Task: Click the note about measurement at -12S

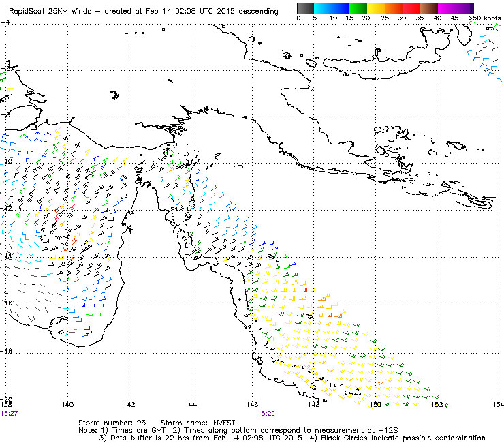Action: pyautogui.click(x=285, y=430)
